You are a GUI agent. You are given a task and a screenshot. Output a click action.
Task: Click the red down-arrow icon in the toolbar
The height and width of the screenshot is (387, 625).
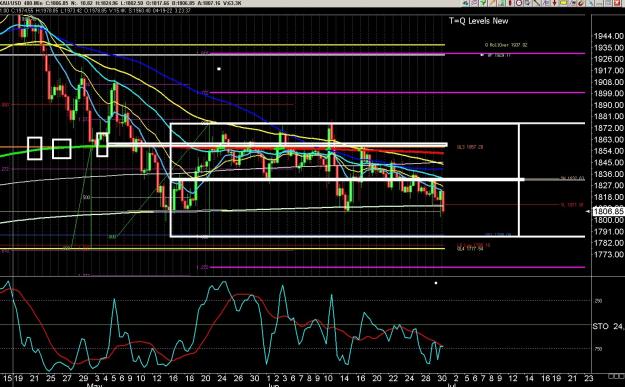(x=554, y=3)
